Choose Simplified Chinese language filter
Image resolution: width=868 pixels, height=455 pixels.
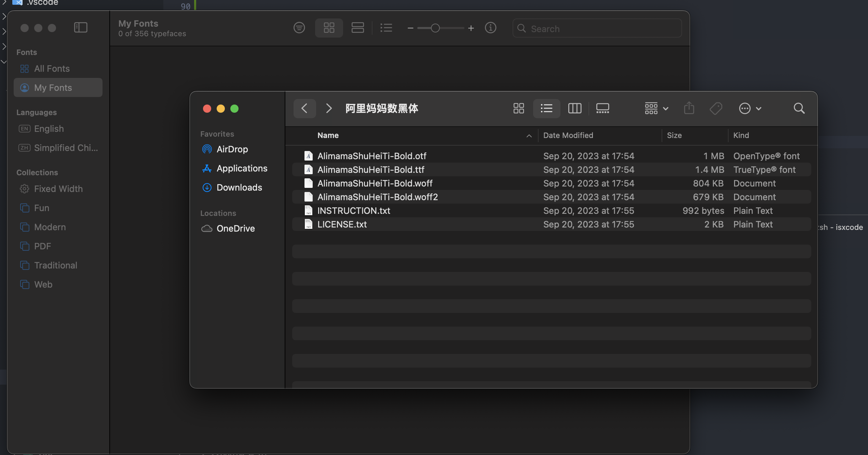[58, 148]
